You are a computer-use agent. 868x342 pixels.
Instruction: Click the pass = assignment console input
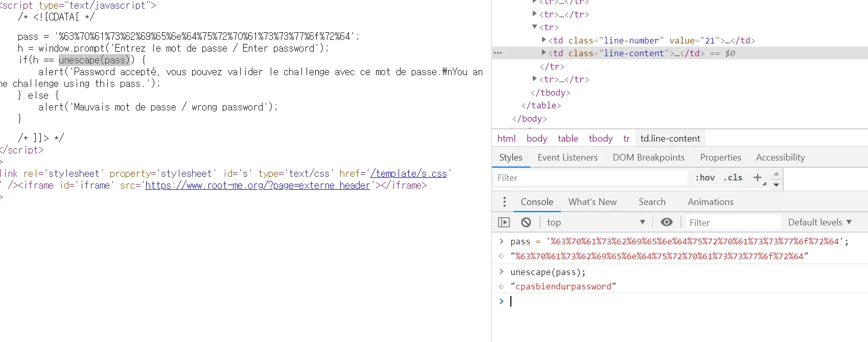point(679,241)
